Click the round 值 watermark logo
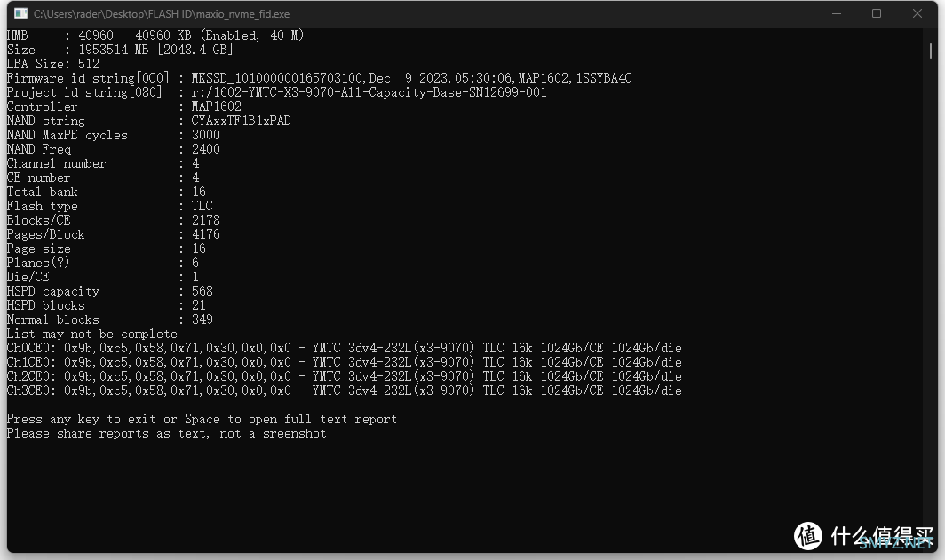The height and width of the screenshot is (560, 945). point(807,535)
